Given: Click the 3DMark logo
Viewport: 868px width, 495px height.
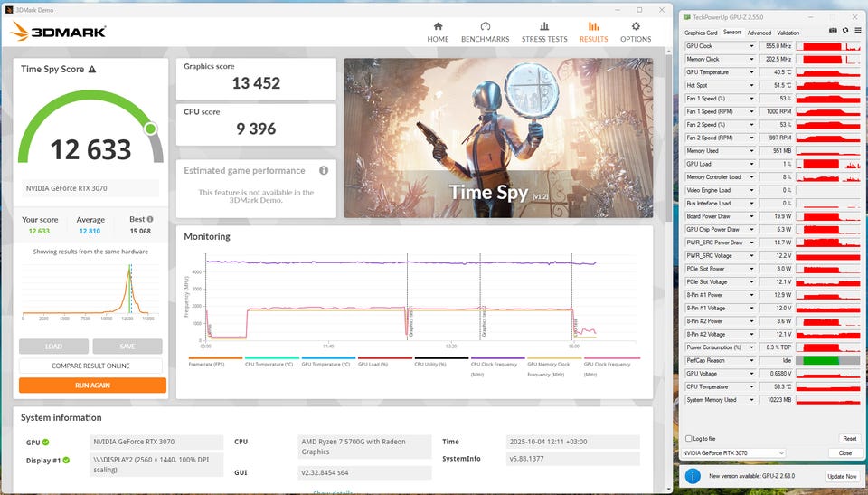Looking at the screenshot, I should pyautogui.click(x=58, y=32).
